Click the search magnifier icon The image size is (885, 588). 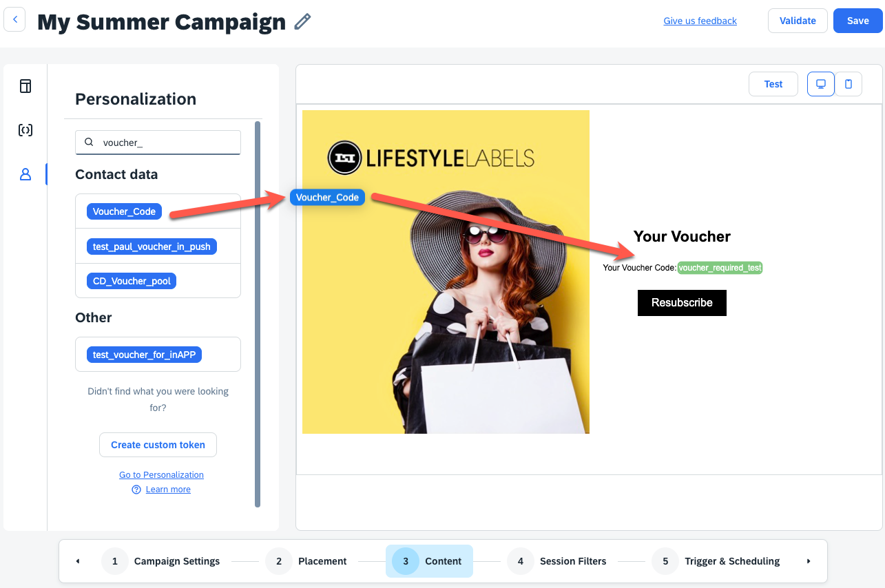[x=89, y=143]
